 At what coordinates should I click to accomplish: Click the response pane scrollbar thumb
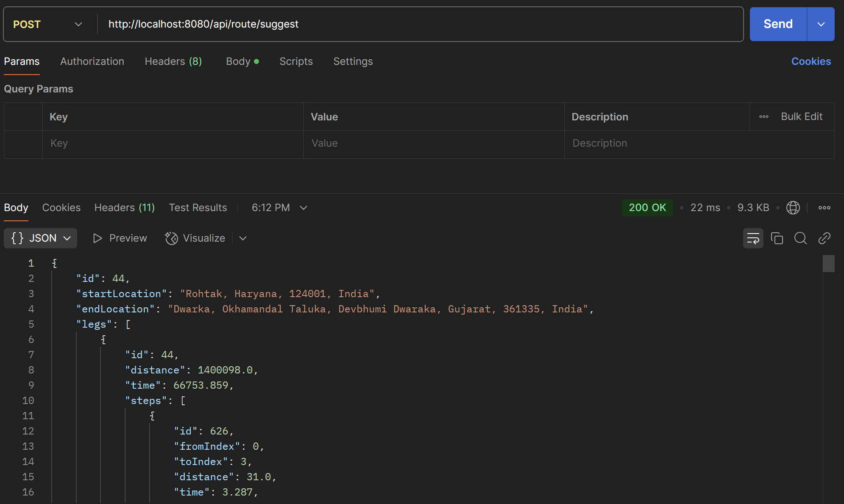point(829,263)
